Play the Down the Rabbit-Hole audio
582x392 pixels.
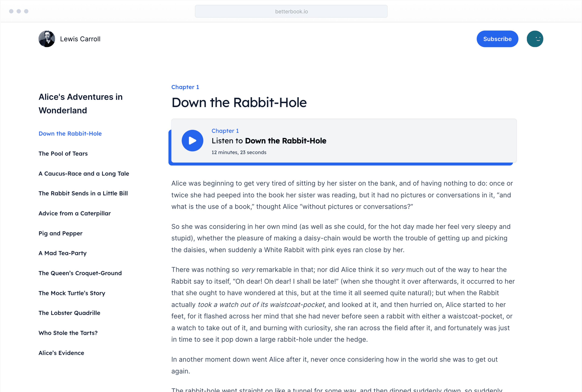[x=192, y=141]
